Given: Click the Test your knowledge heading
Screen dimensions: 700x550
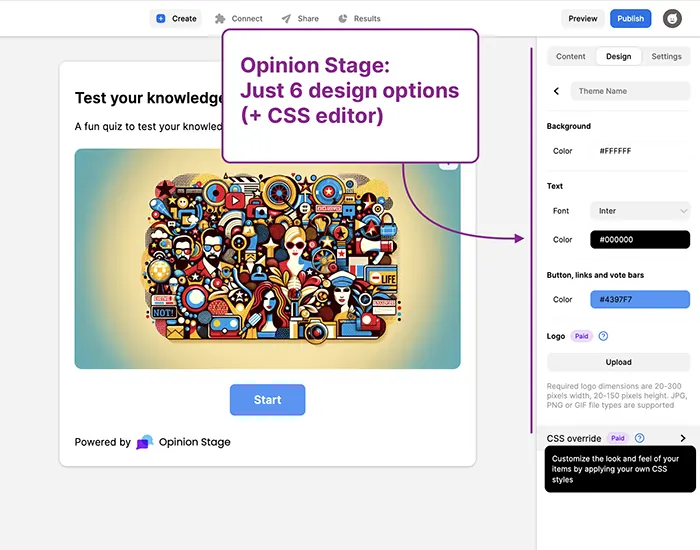Looking at the screenshot, I should click(150, 98).
